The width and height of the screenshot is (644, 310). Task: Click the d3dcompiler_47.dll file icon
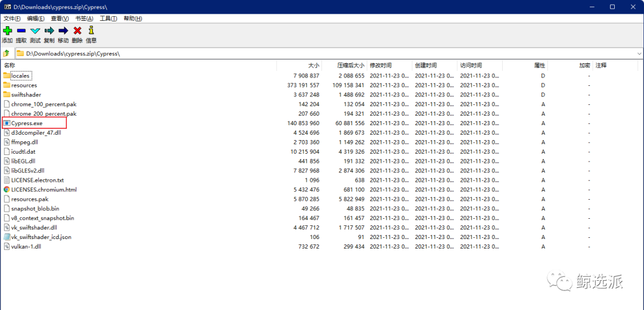(x=7, y=132)
